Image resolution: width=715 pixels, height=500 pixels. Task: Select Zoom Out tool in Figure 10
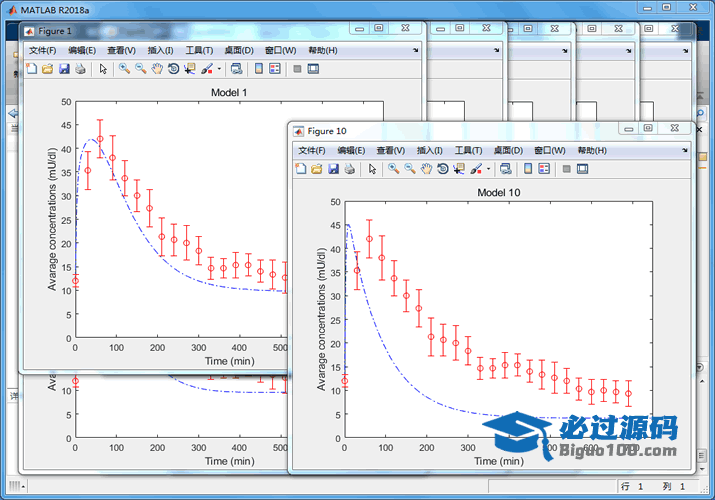tap(410, 169)
